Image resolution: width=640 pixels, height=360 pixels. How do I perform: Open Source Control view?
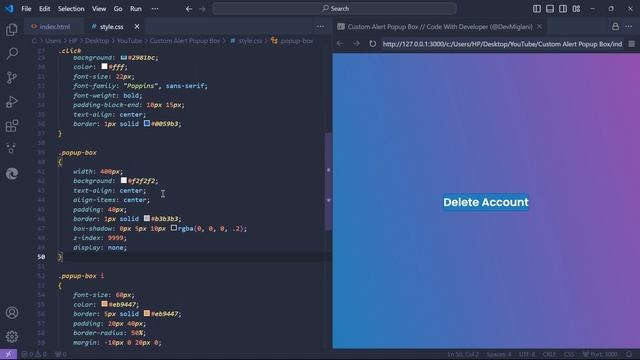click(x=12, y=78)
